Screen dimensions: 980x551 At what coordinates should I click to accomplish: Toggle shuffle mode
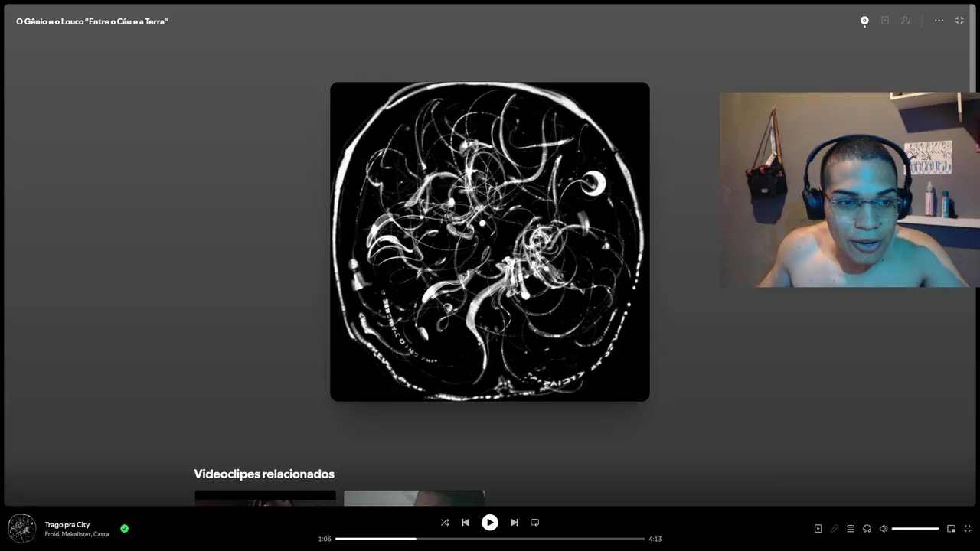[445, 523]
